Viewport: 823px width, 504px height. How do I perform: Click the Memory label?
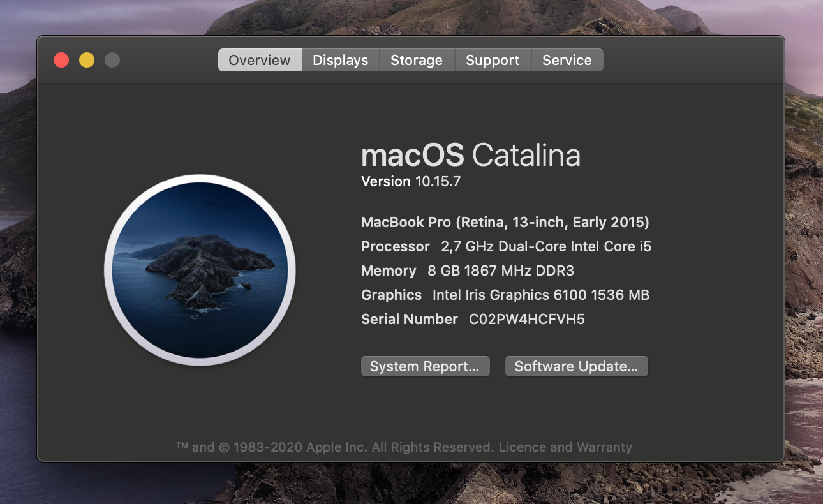click(389, 271)
